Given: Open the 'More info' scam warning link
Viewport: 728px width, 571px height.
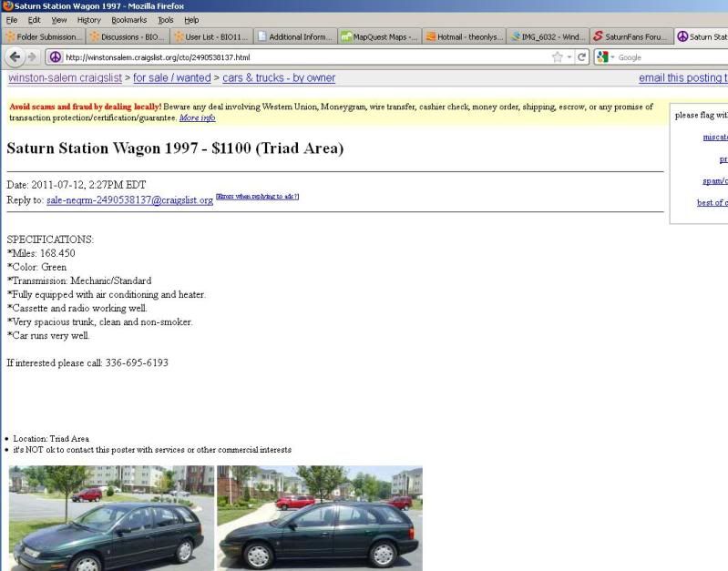Looking at the screenshot, I should pyautogui.click(x=198, y=117).
